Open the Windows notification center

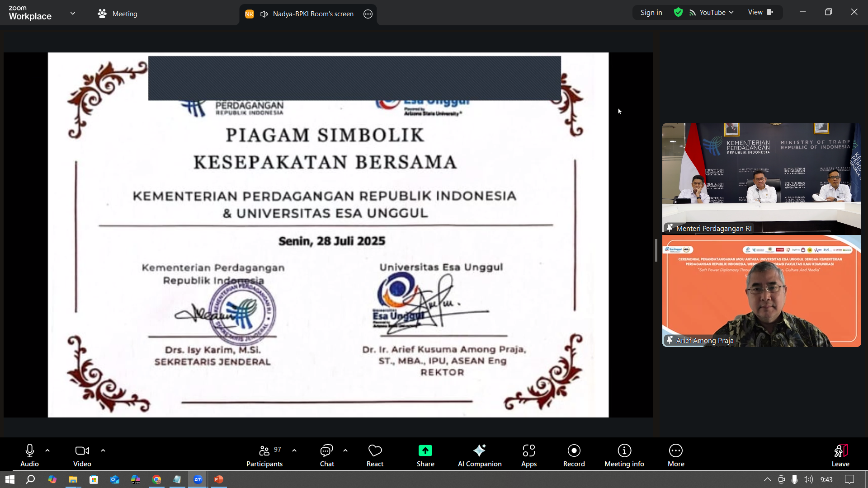849,479
